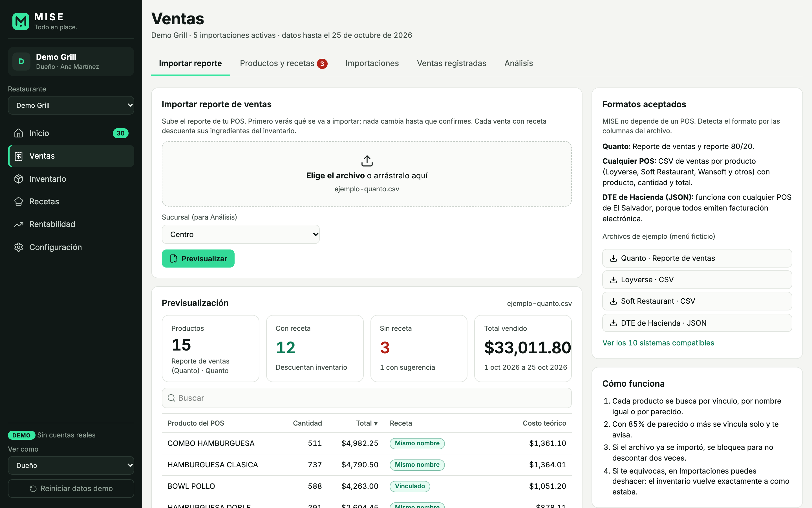The image size is (812, 508).
Task: Click the Configuración gear icon
Action: (19, 247)
